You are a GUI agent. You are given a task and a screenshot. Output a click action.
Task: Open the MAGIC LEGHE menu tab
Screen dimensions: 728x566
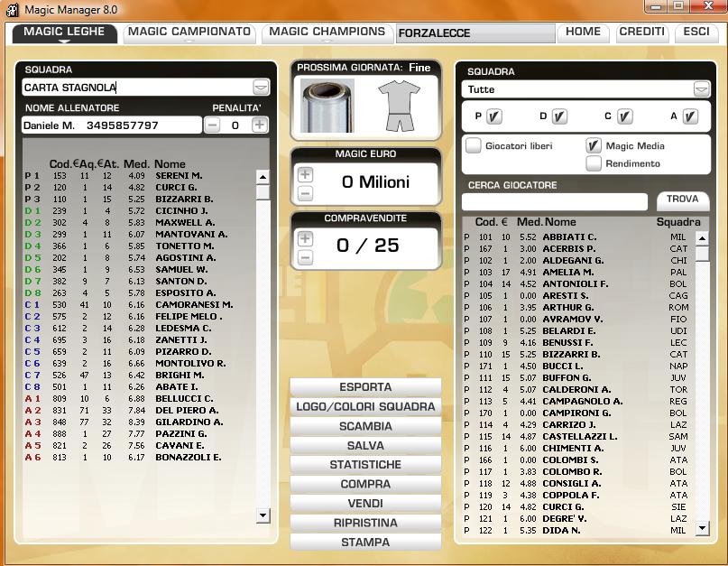[x=64, y=32]
